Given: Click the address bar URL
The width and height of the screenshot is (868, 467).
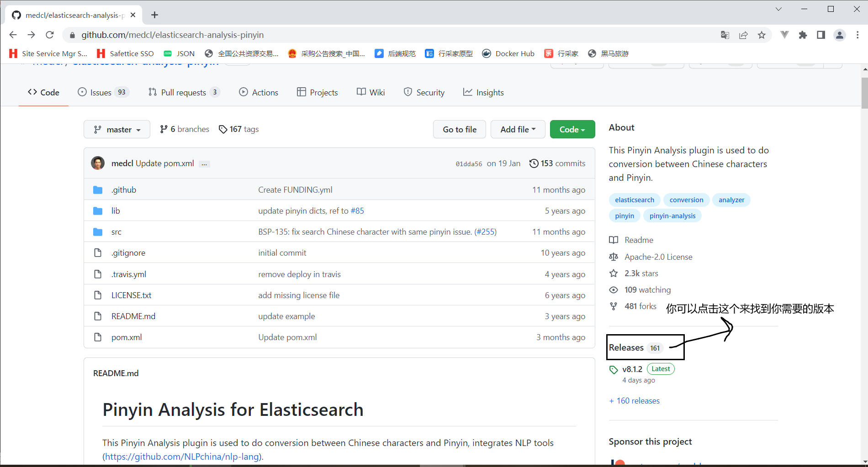Looking at the screenshot, I should click(173, 35).
